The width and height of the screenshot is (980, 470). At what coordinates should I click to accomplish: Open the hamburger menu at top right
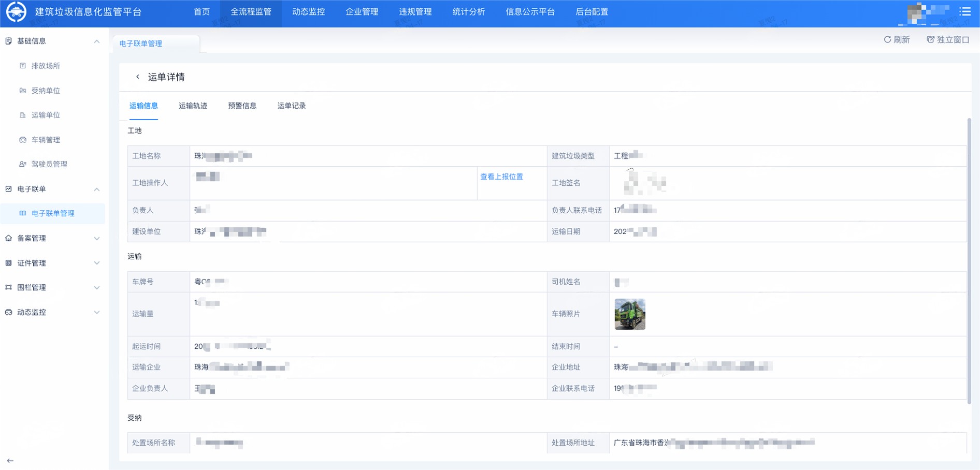(965, 11)
